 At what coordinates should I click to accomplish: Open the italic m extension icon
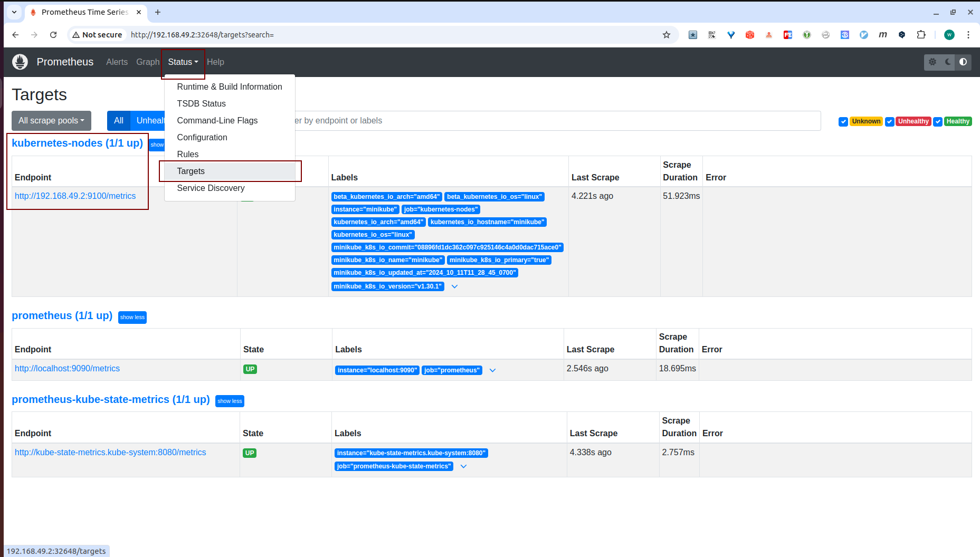tap(883, 35)
